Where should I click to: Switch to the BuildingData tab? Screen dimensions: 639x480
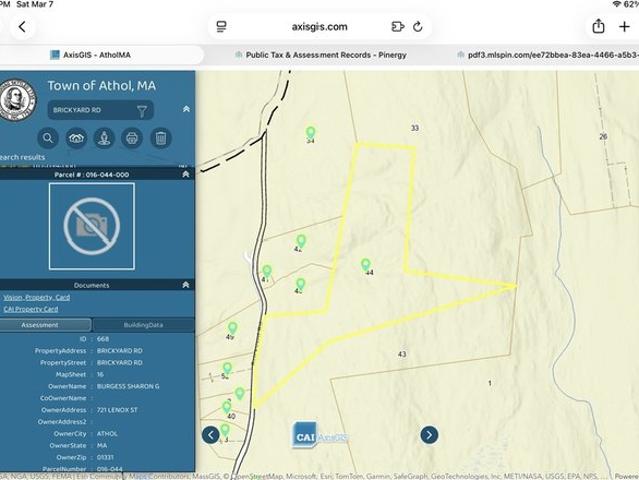(x=143, y=325)
